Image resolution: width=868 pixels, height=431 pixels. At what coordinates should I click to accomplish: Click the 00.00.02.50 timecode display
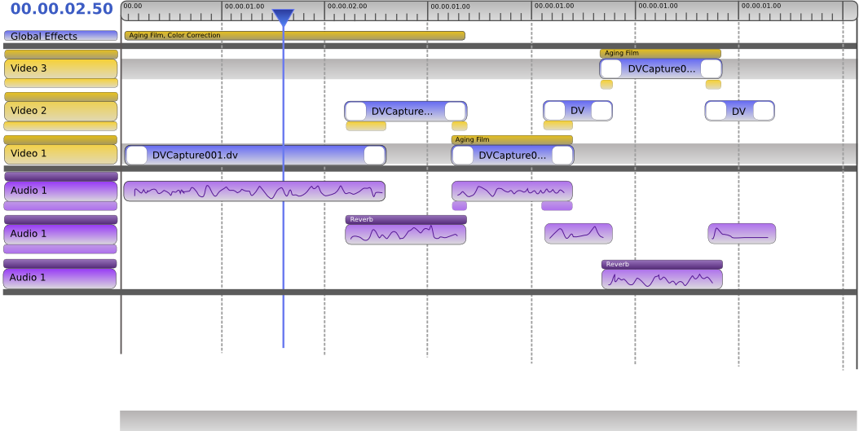coord(62,10)
